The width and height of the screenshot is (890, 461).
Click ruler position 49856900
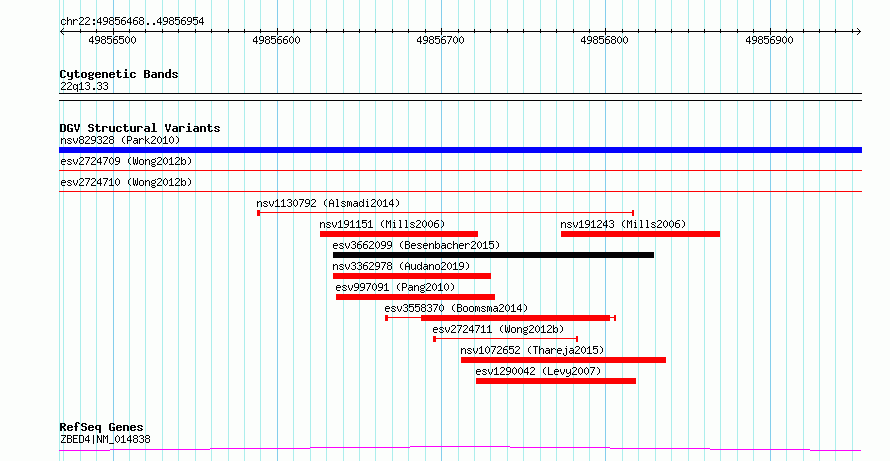(x=769, y=40)
